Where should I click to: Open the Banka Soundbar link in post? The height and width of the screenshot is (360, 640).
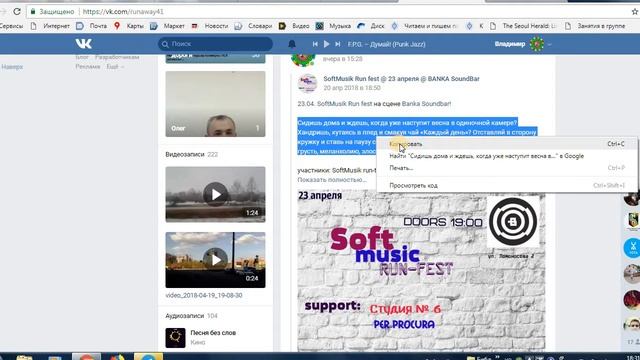pyautogui.click(x=426, y=104)
